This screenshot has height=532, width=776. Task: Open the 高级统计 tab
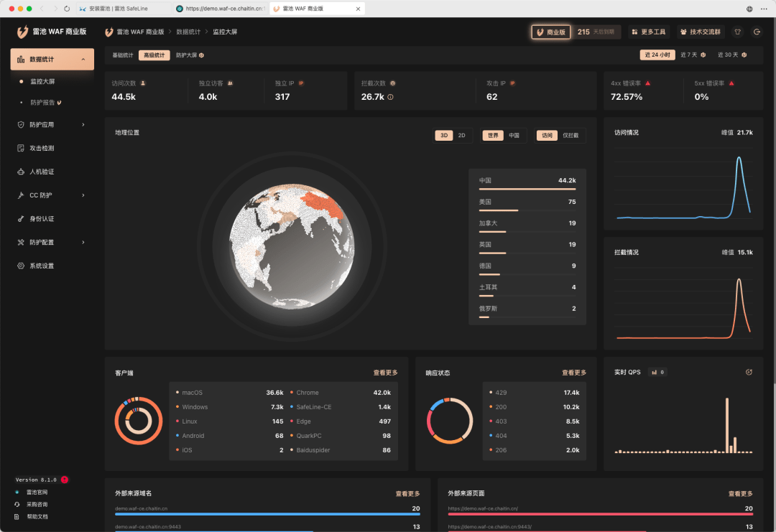(154, 55)
